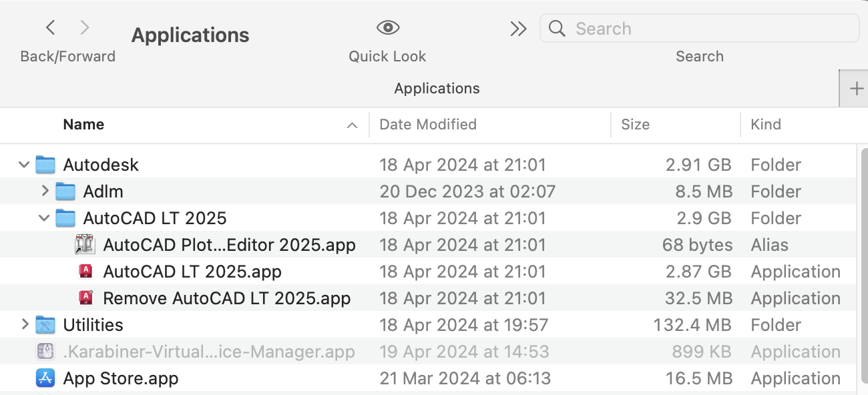Expand the Utilities folder
Image resolution: width=868 pixels, height=395 pixels.
[x=23, y=325]
